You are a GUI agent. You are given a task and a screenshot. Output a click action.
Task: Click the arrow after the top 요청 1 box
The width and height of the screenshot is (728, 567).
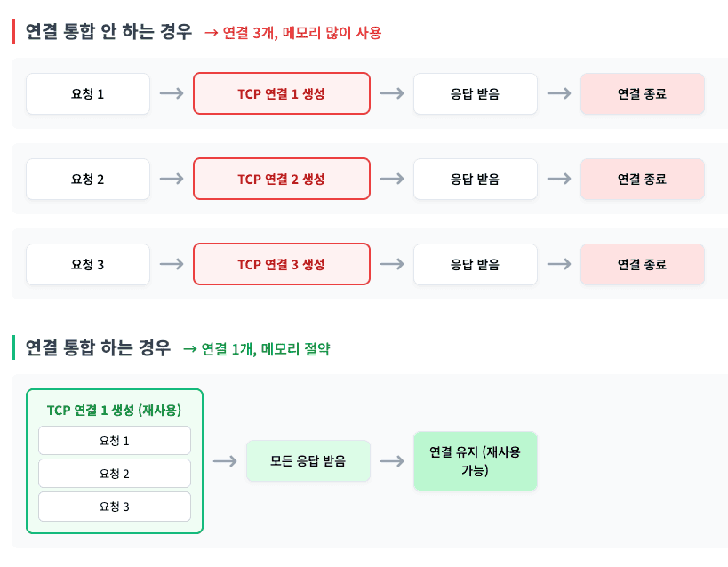(172, 93)
